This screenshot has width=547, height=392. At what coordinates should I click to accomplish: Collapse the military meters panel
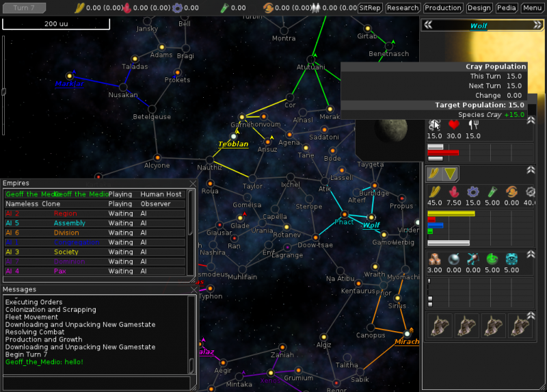click(530, 254)
